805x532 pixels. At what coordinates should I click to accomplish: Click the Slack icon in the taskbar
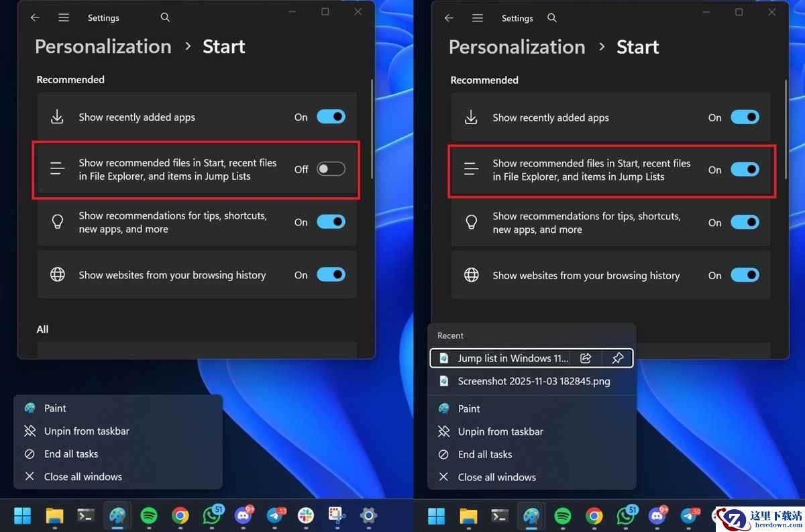pos(306,515)
